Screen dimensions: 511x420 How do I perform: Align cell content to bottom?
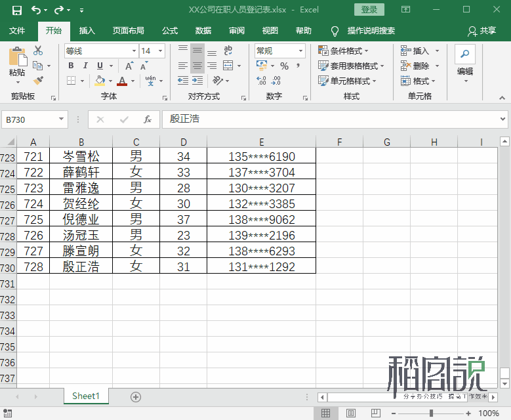(x=212, y=52)
